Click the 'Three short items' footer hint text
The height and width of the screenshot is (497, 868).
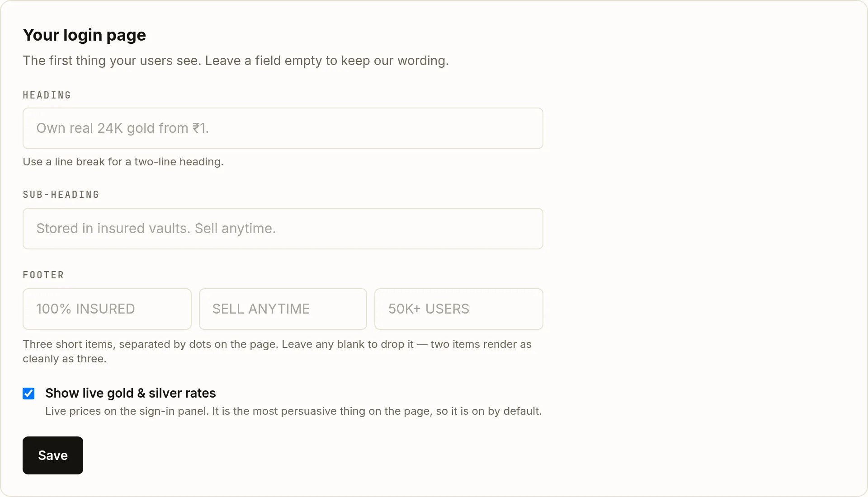[277, 344]
